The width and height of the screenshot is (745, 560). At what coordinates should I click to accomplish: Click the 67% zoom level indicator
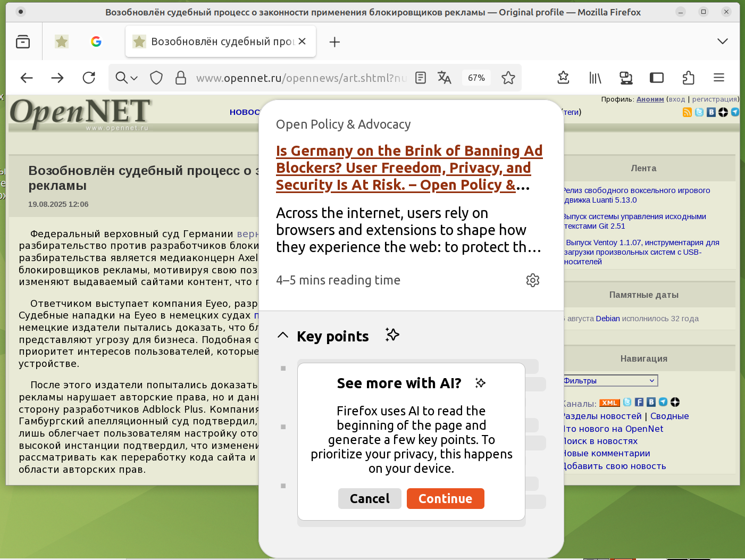pyautogui.click(x=476, y=78)
